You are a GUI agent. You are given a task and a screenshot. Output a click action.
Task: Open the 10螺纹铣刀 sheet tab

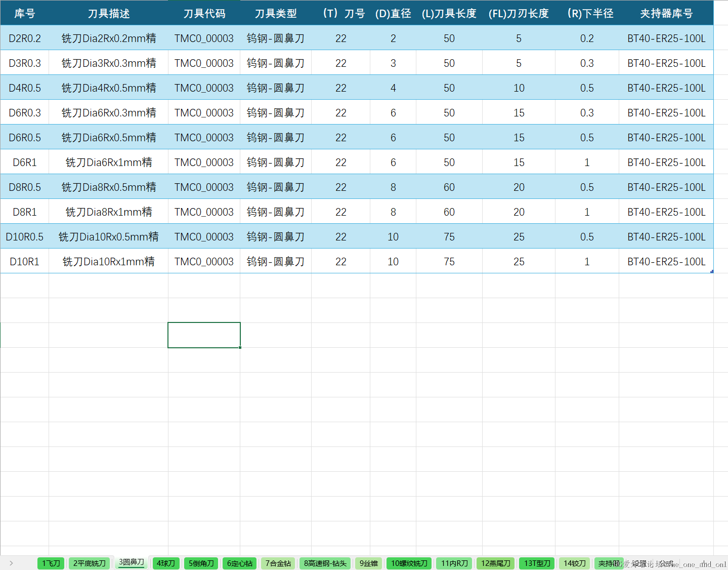click(x=409, y=563)
